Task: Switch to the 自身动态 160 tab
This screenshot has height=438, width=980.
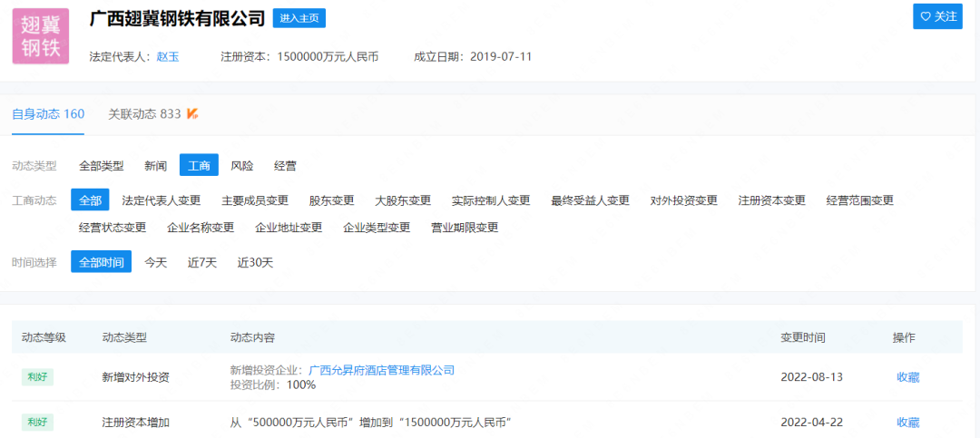Action: pyautogui.click(x=48, y=114)
